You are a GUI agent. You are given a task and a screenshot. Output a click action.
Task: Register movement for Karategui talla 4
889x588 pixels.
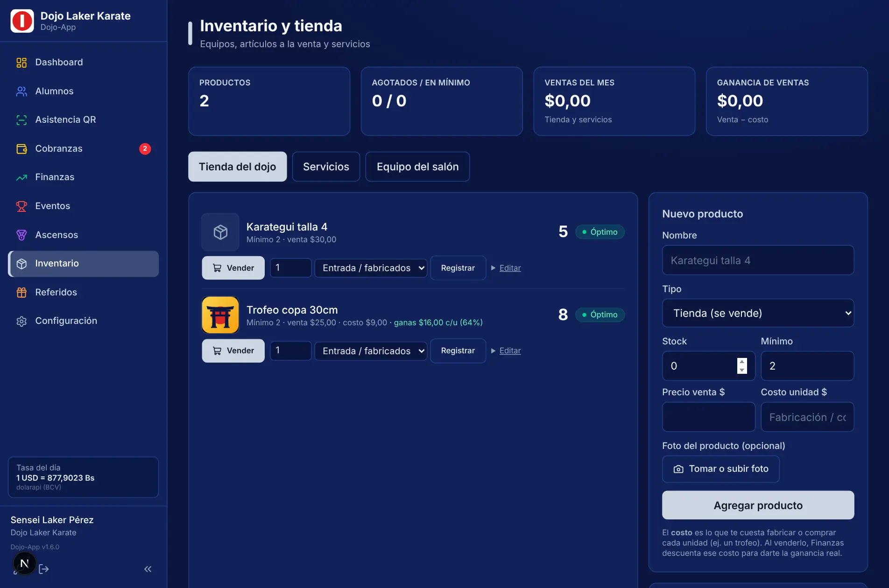tap(458, 268)
